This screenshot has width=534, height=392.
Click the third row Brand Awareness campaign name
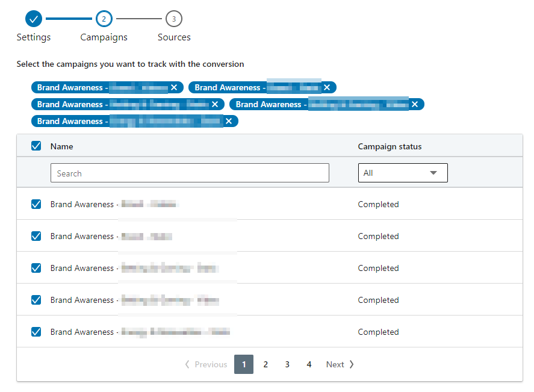134,268
